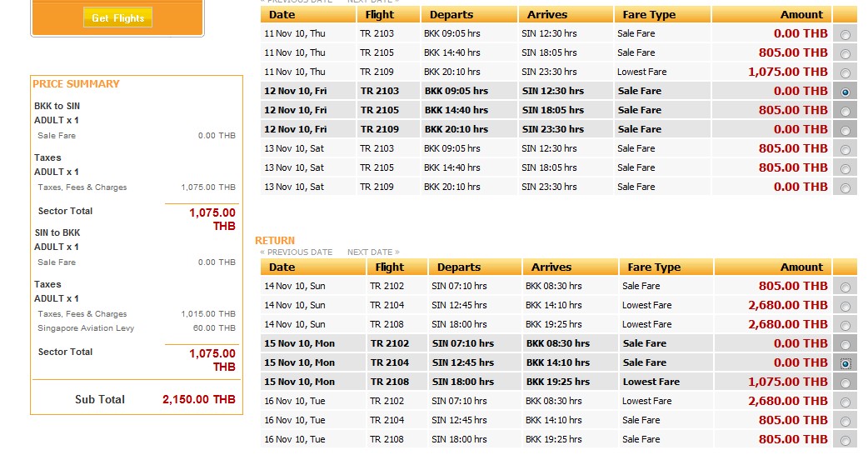The width and height of the screenshot is (868, 460).
Task: Select 15 Nov TR 2102 return flight radio
Action: 846,344
